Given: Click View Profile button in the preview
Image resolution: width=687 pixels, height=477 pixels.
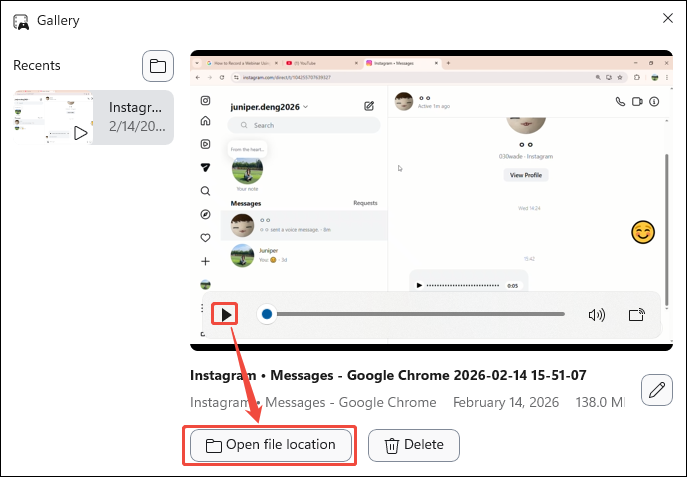Looking at the screenshot, I should pyautogui.click(x=526, y=175).
